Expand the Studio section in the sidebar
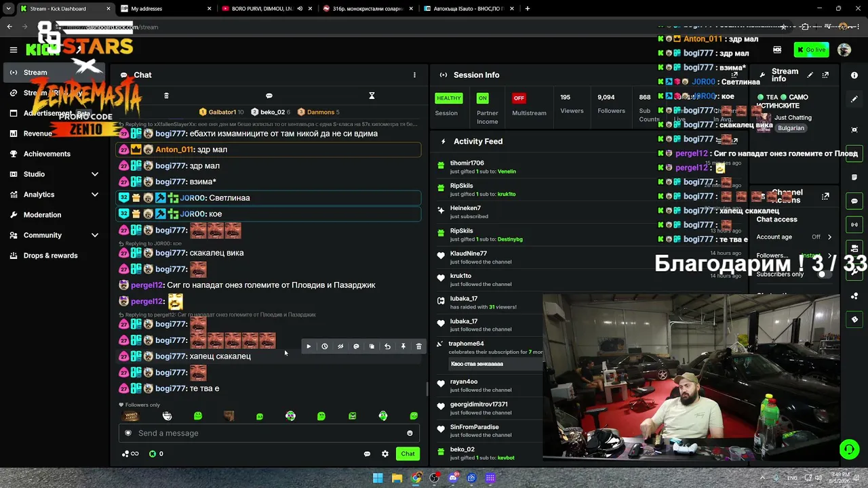The image size is (868, 488). (x=94, y=174)
